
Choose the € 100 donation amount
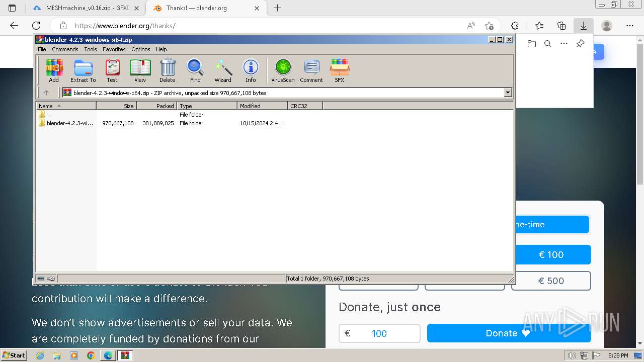pyautogui.click(x=553, y=254)
